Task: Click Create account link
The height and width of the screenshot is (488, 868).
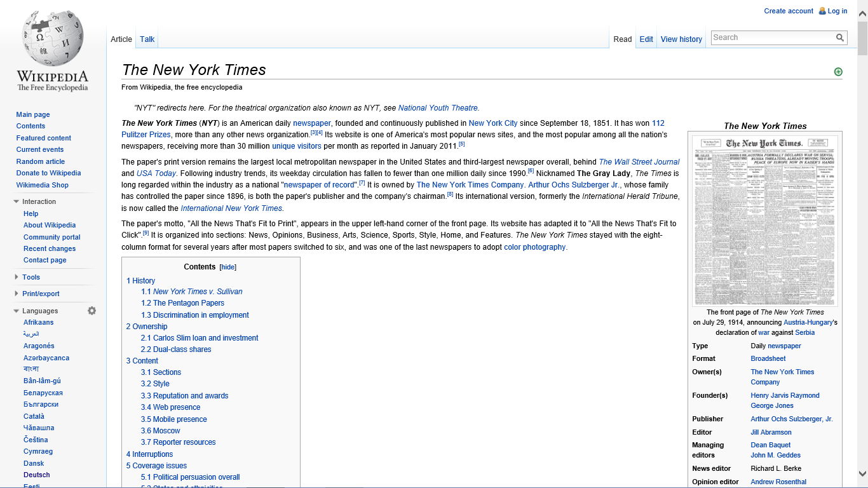Action: pos(789,11)
